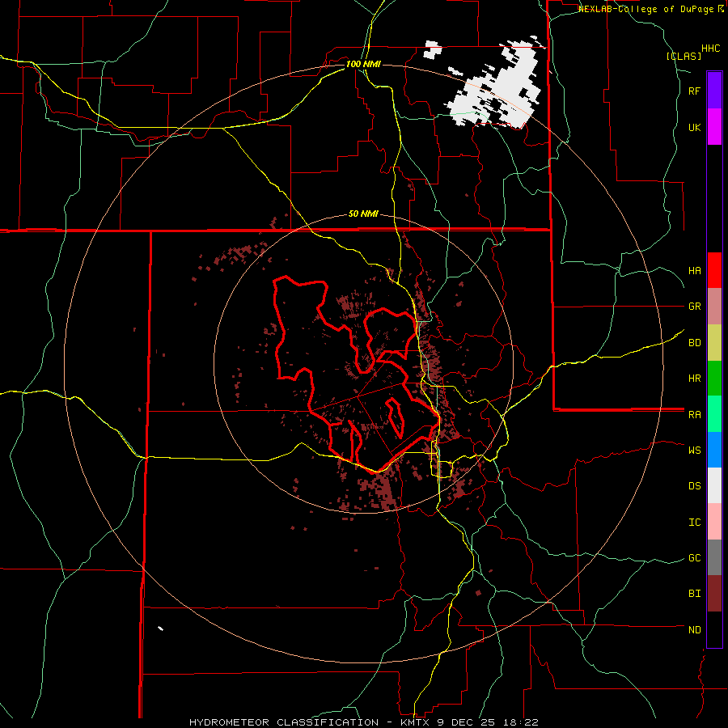
Task: Click the BI brown legend swatch
Action: (x=714, y=594)
